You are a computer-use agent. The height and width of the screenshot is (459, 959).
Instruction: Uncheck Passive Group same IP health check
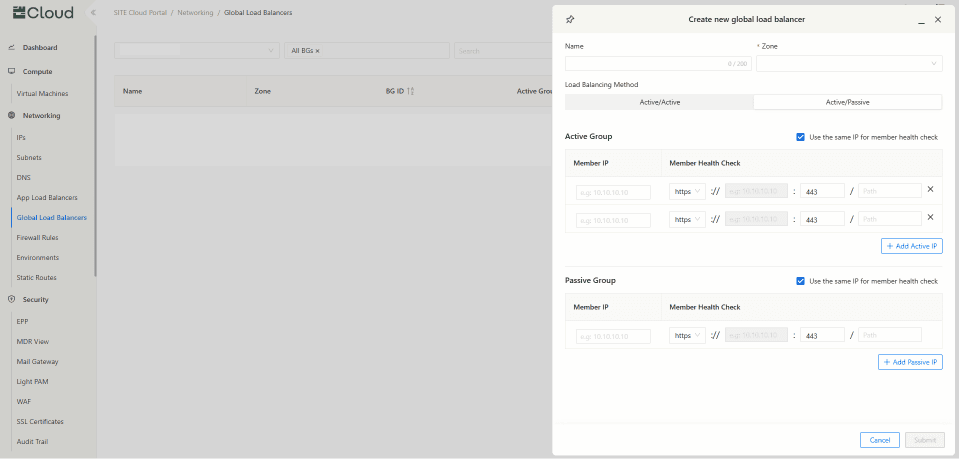tap(801, 281)
